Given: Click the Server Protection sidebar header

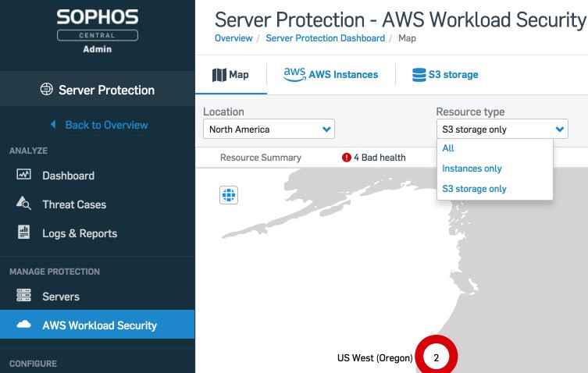Looking at the screenshot, I should pyautogui.click(x=98, y=89).
